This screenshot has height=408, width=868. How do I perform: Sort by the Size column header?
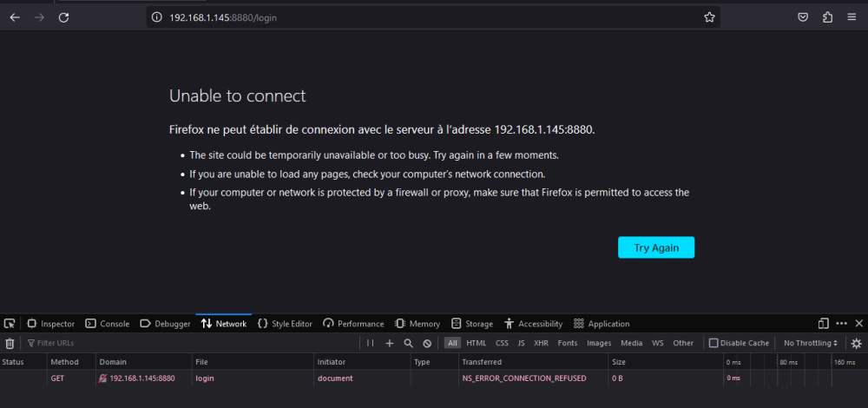click(665, 362)
